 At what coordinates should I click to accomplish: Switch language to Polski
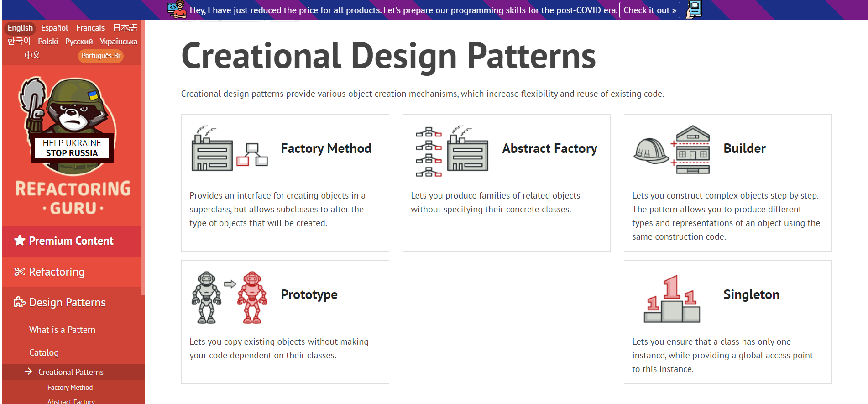point(48,42)
